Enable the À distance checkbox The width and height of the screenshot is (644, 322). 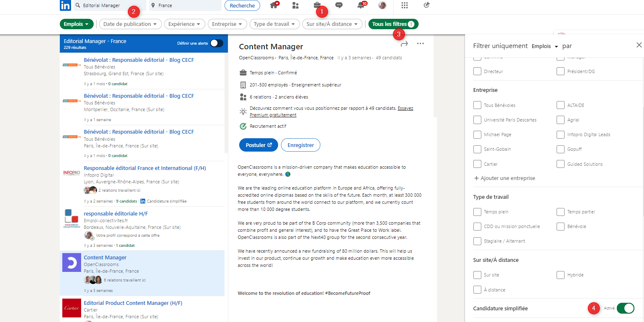tap(477, 289)
